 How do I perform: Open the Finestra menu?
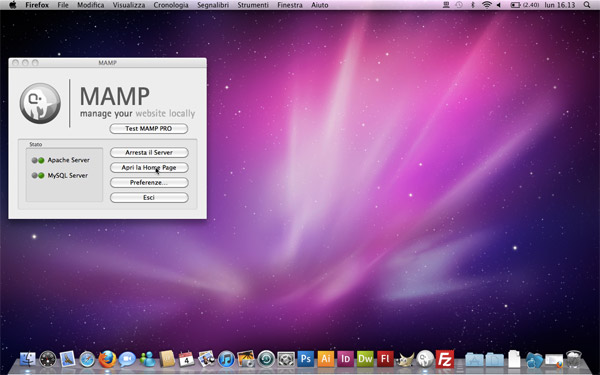(x=290, y=5)
